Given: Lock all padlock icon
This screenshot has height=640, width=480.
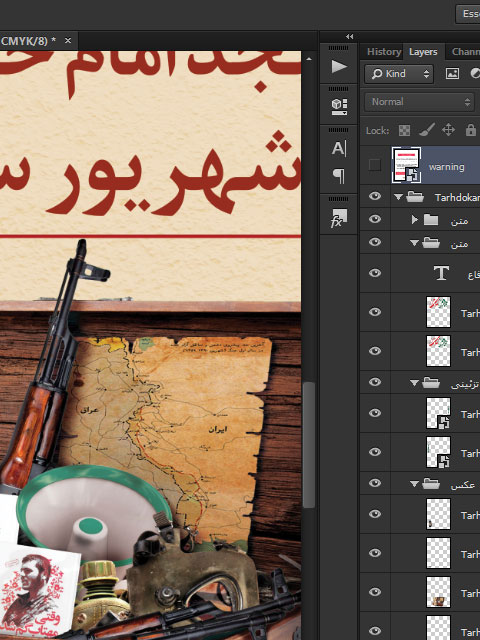Looking at the screenshot, I should [470, 130].
